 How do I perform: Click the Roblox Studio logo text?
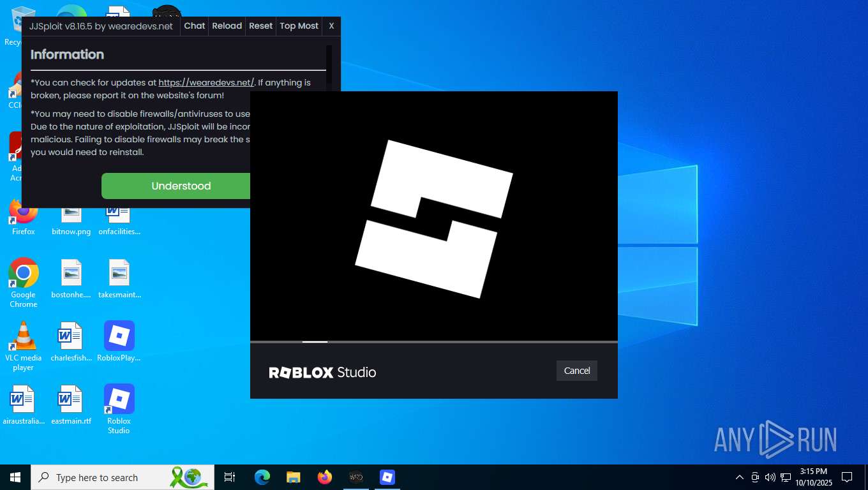pyautogui.click(x=322, y=373)
